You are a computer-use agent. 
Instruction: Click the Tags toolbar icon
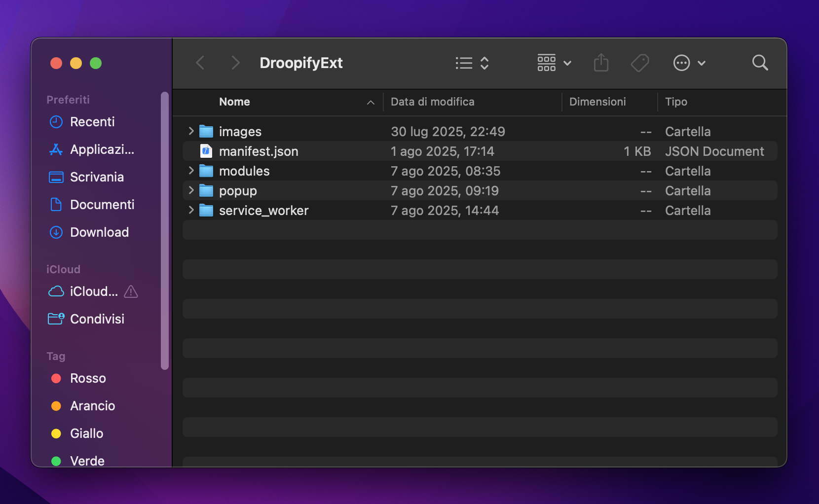[x=640, y=63]
